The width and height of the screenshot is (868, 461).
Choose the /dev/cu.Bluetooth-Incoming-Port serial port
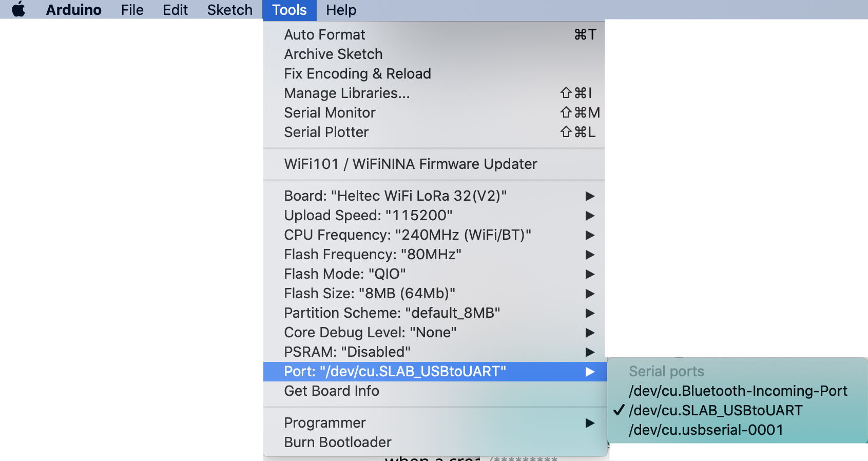pos(738,391)
